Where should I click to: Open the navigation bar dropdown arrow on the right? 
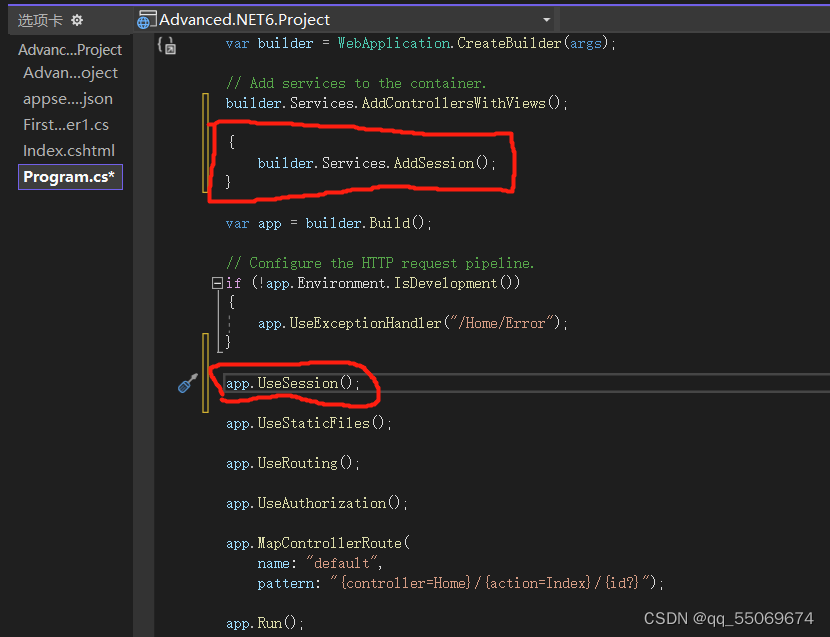pos(546,18)
